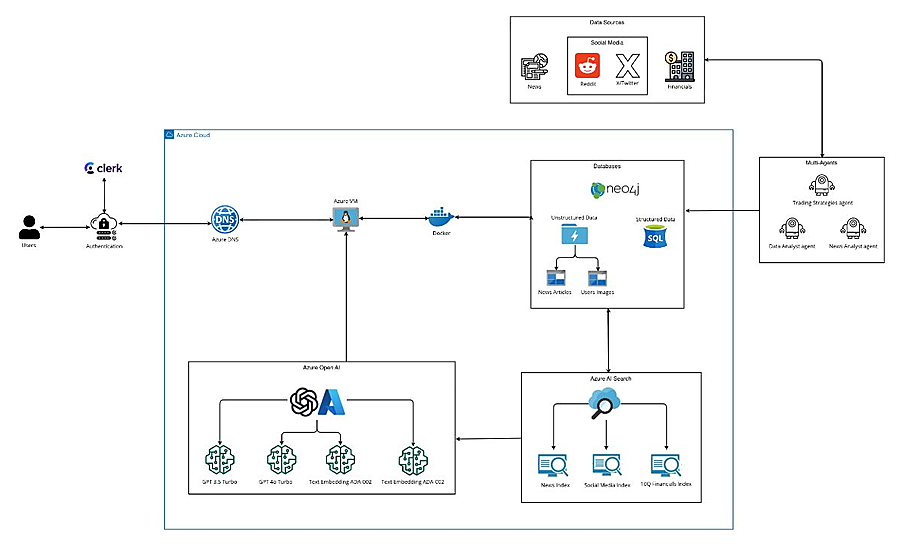Image resolution: width=902 pixels, height=550 pixels.
Task: Select the Social Media Index icon
Action: tap(607, 465)
